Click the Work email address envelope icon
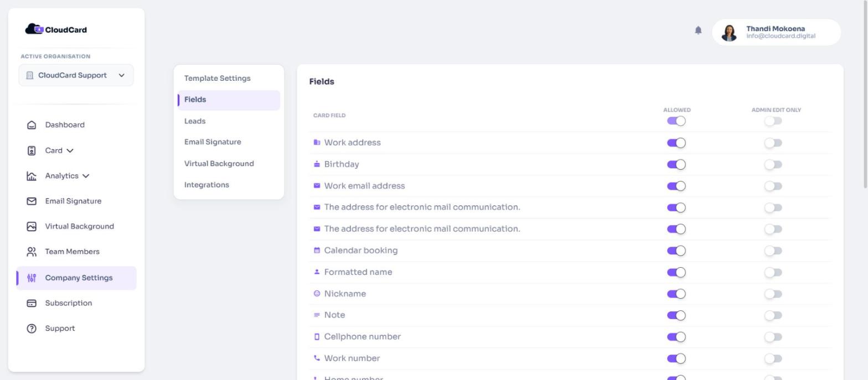 click(x=317, y=186)
